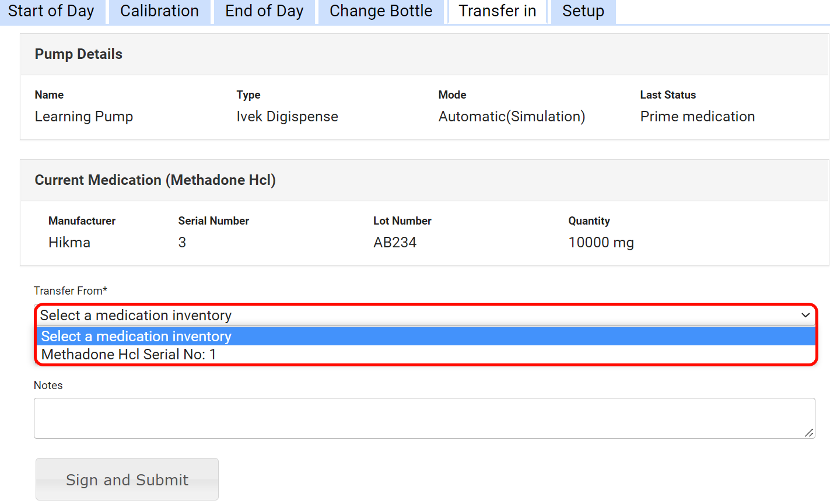Screen dimensions: 830x504
Task: Click the Sign and Submit button
Action: point(127,479)
